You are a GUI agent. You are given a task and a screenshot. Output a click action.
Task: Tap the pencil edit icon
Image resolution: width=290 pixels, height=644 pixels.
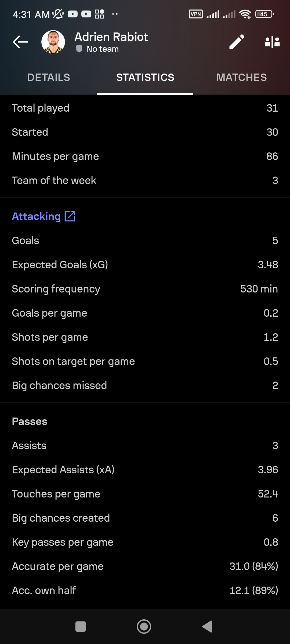[x=237, y=42]
